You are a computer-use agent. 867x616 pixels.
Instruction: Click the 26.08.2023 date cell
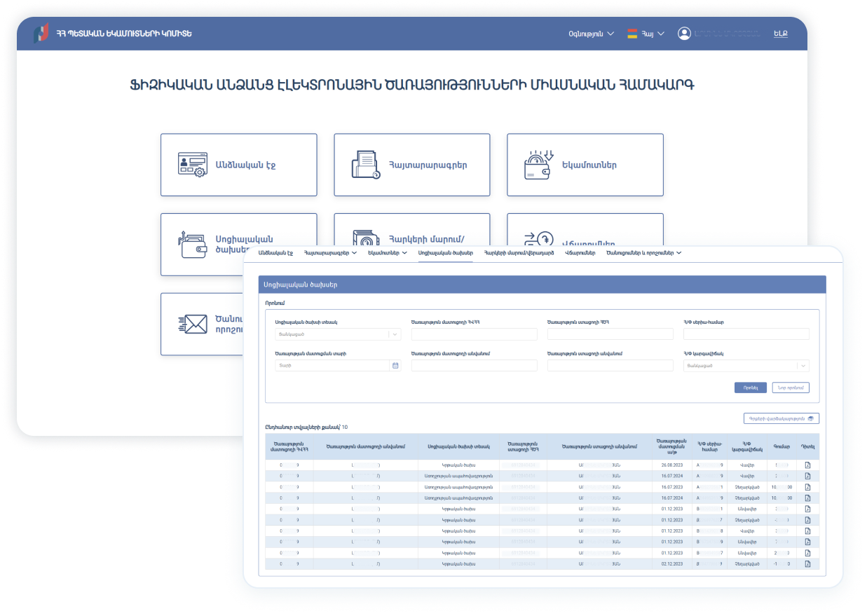point(671,465)
